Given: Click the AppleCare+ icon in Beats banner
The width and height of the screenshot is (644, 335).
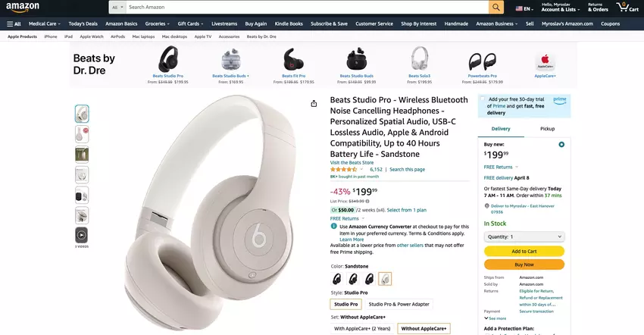Looking at the screenshot, I should (545, 62).
